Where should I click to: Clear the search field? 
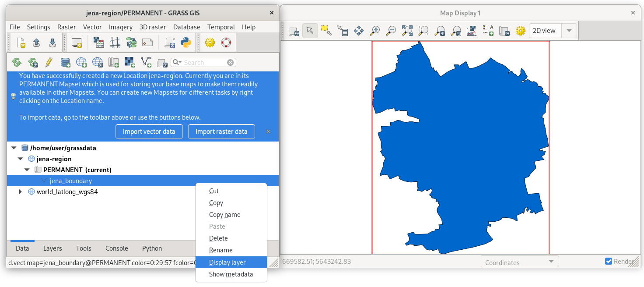[x=231, y=63]
